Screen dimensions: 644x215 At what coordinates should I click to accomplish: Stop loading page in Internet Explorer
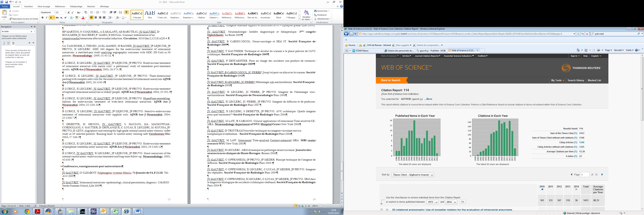[587, 34]
